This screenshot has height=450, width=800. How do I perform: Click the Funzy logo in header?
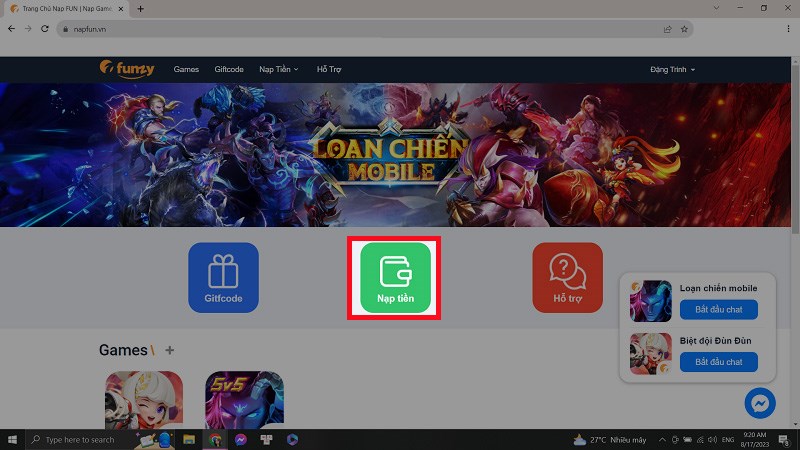(x=127, y=69)
